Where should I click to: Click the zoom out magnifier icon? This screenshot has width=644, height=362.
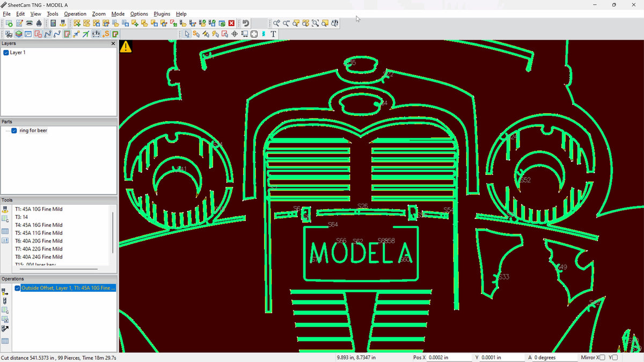[x=286, y=24]
